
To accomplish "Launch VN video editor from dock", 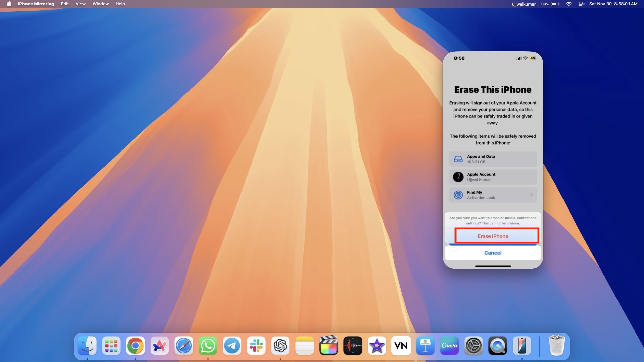I will point(401,346).
